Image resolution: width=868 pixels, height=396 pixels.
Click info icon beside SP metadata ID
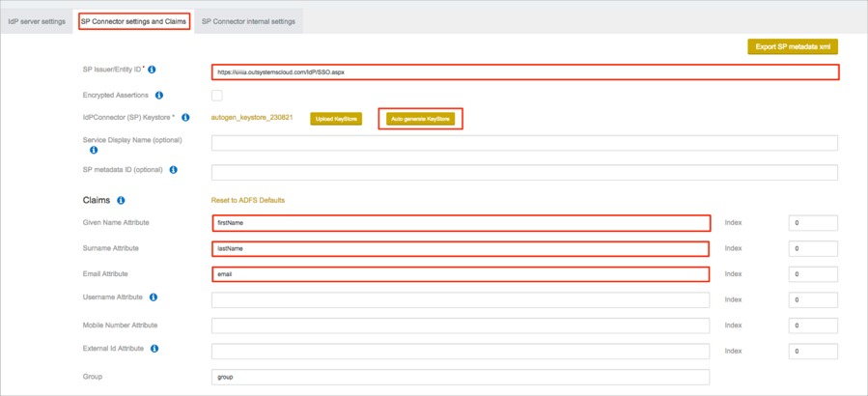[x=174, y=170]
